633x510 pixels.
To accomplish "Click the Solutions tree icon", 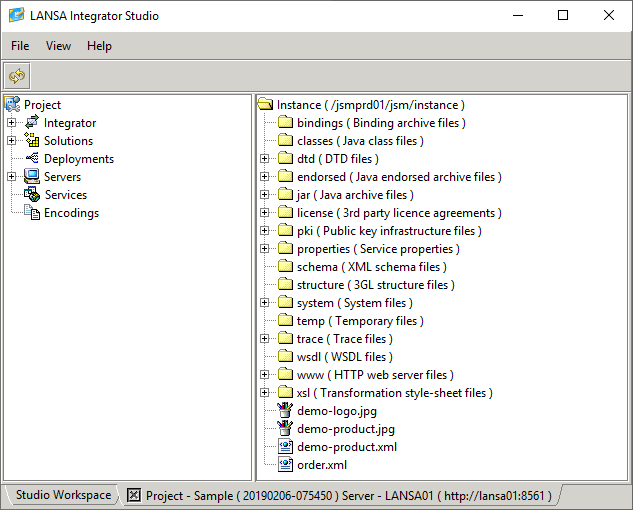I will pyautogui.click(x=32, y=141).
